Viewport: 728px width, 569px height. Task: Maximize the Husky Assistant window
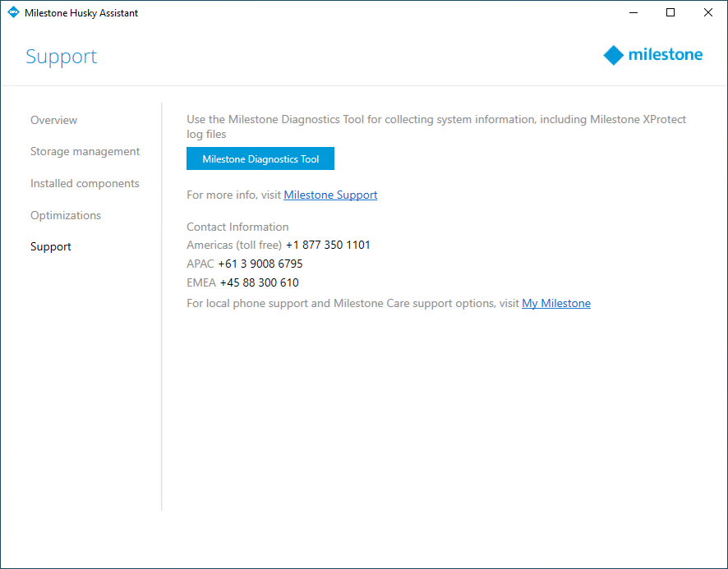coord(670,12)
